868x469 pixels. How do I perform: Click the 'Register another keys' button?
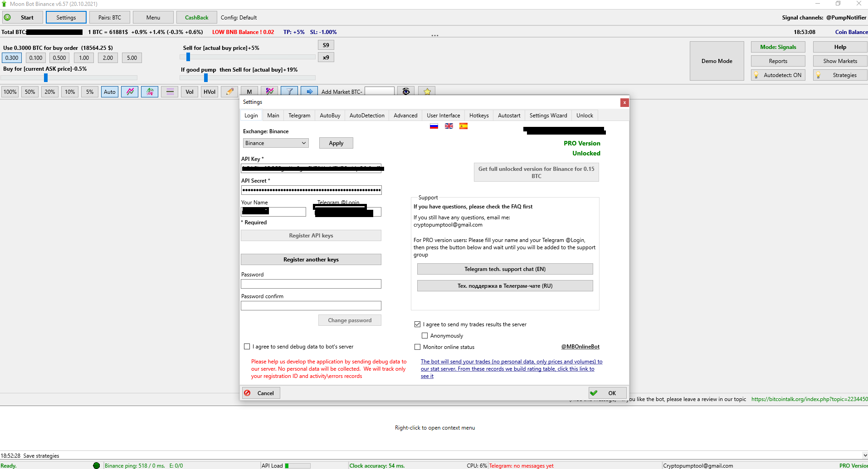click(x=311, y=260)
